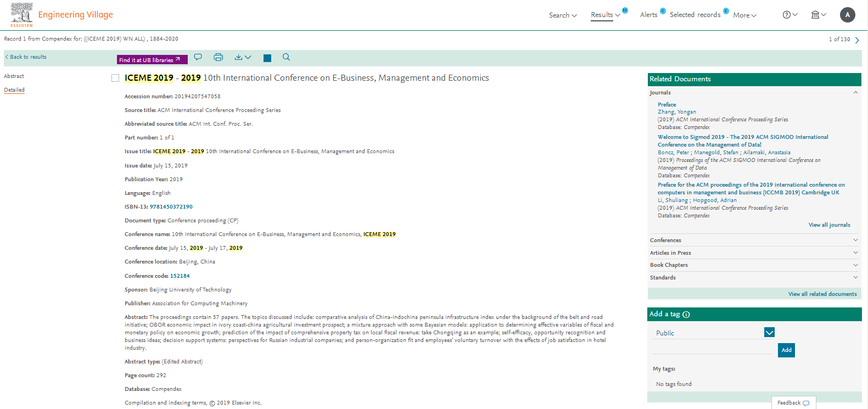Open the help question mark menu
The height and width of the screenshot is (409, 868).
[x=790, y=15]
